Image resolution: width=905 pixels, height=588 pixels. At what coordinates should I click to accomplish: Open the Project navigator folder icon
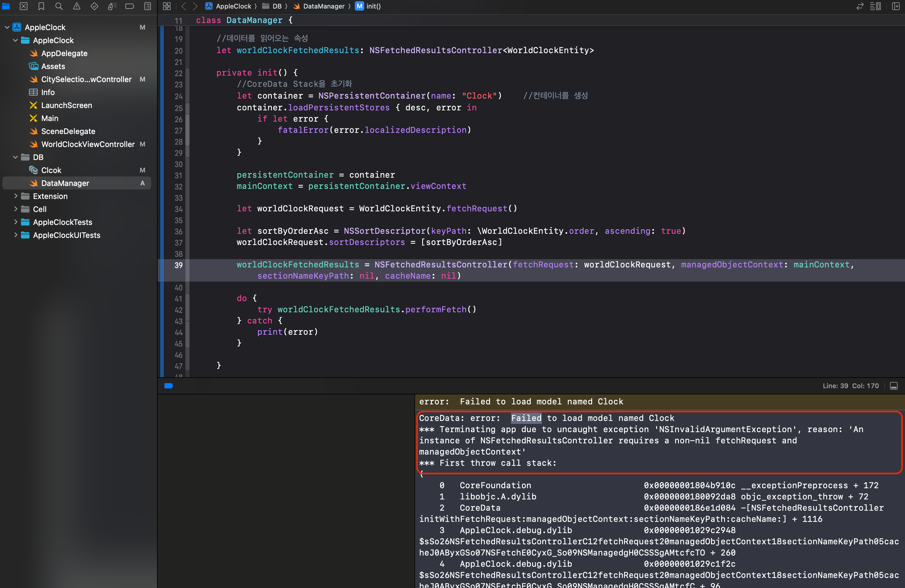(6, 6)
